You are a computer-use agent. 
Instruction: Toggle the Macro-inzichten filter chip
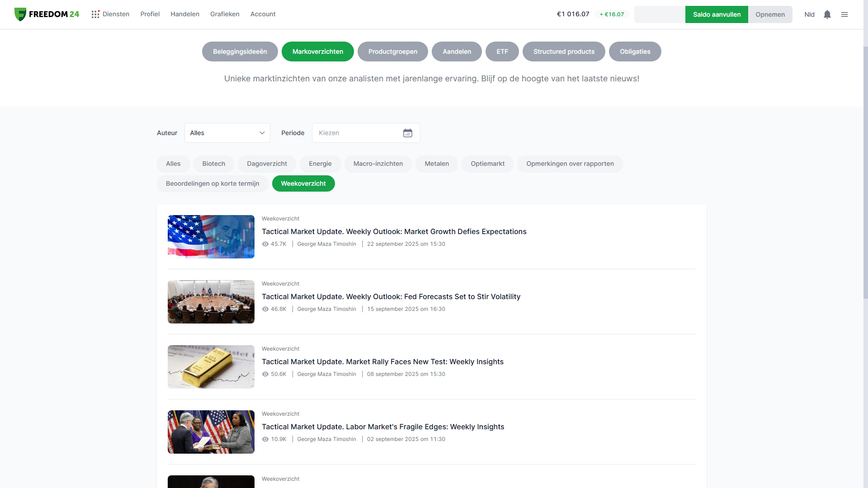[x=377, y=164]
